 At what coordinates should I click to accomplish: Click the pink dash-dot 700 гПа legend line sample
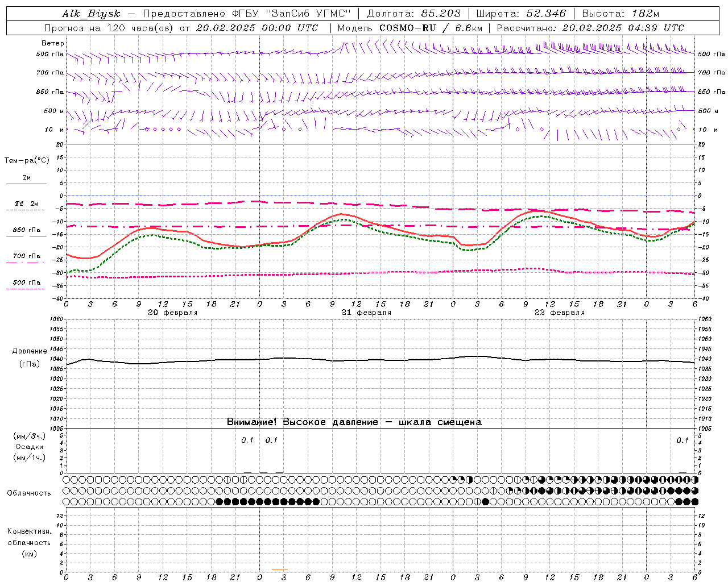point(26,263)
